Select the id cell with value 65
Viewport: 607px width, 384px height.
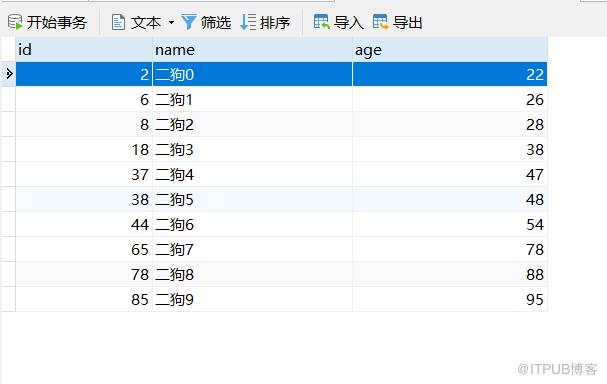coord(84,249)
